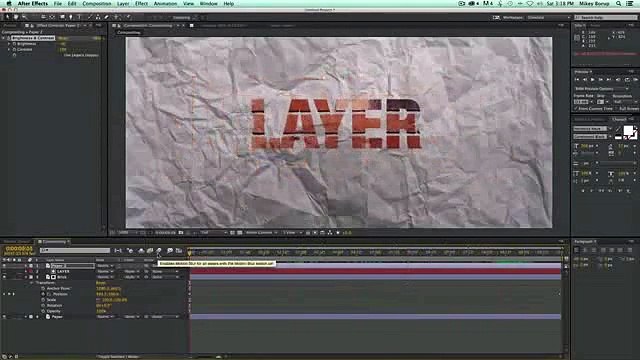Image resolution: width=640 pixels, height=360 pixels.
Task: Click Toggle Switches / Modes button
Action: 118,357
